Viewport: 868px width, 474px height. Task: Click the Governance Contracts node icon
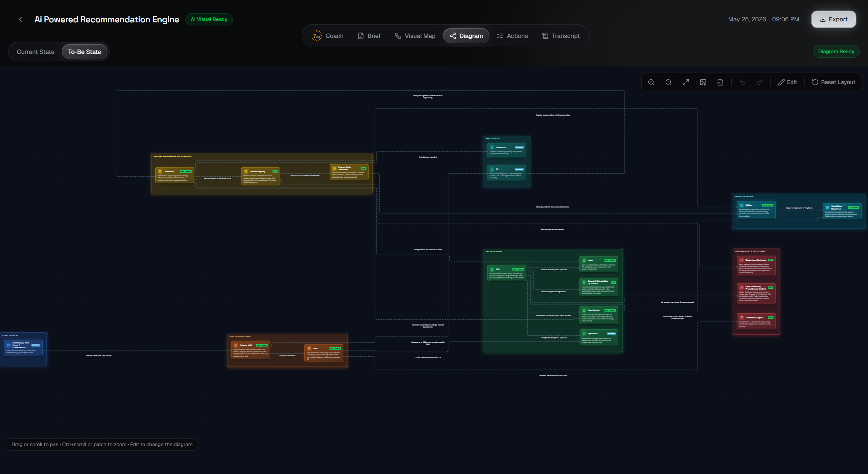pos(742,260)
